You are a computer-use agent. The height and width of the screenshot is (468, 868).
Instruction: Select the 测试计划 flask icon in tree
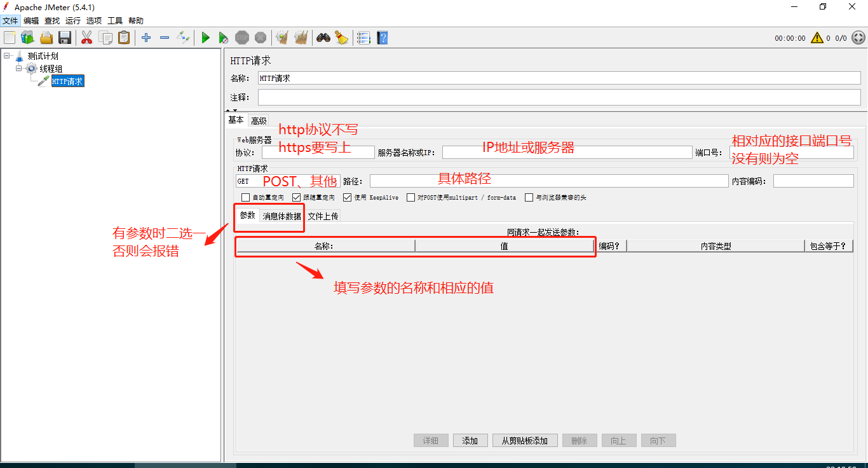coord(19,56)
